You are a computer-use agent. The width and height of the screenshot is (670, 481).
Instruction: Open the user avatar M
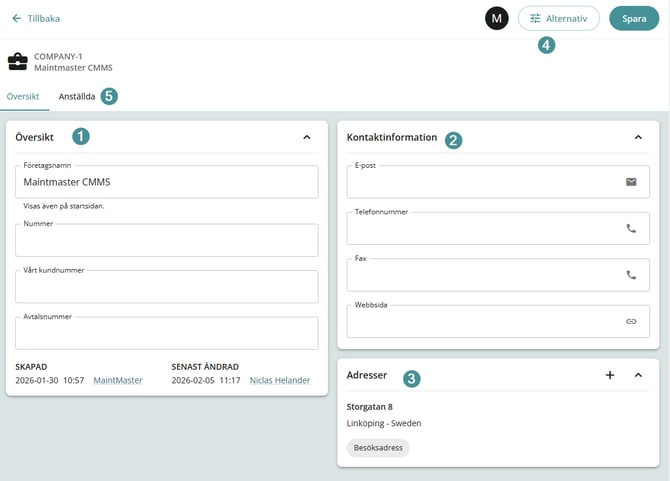(x=497, y=18)
